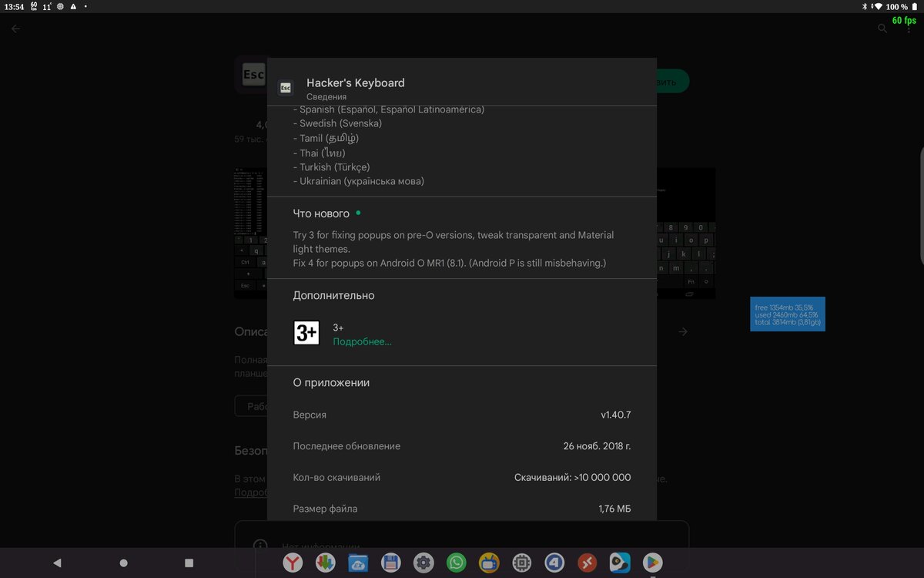924x578 pixels.
Task: Launch the download manager with arrows icon
Action: click(x=325, y=563)
